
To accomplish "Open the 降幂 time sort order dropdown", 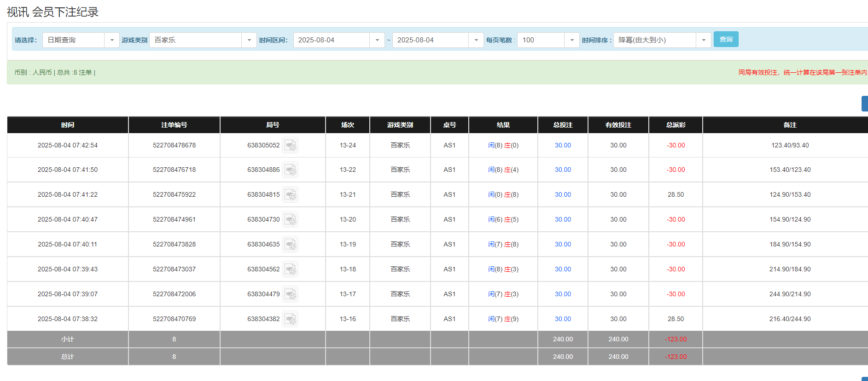I will [x=703, y=40].
